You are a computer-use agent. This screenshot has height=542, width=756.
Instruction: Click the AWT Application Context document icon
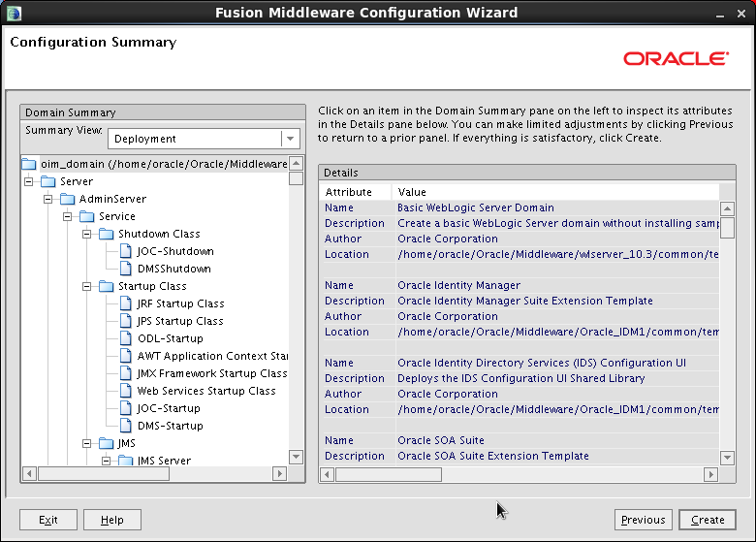point(125,356)
